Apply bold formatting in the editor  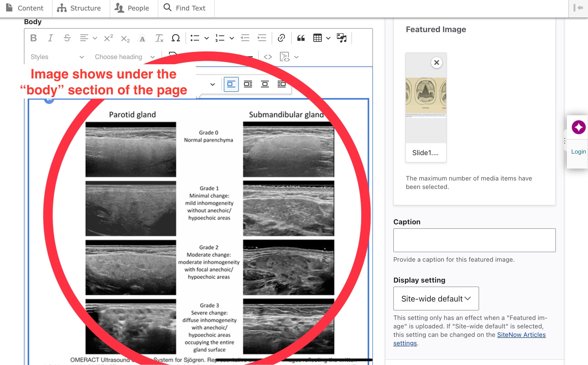[33, 38]
